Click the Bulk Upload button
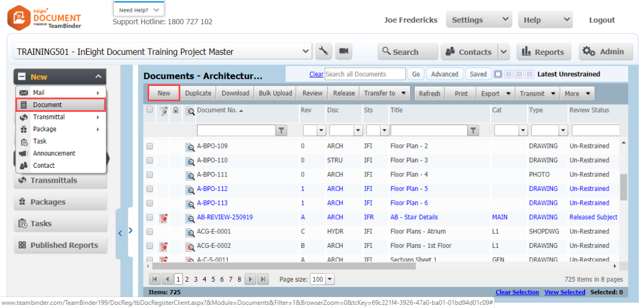644x308 pixels. click(x=275, y=94)
